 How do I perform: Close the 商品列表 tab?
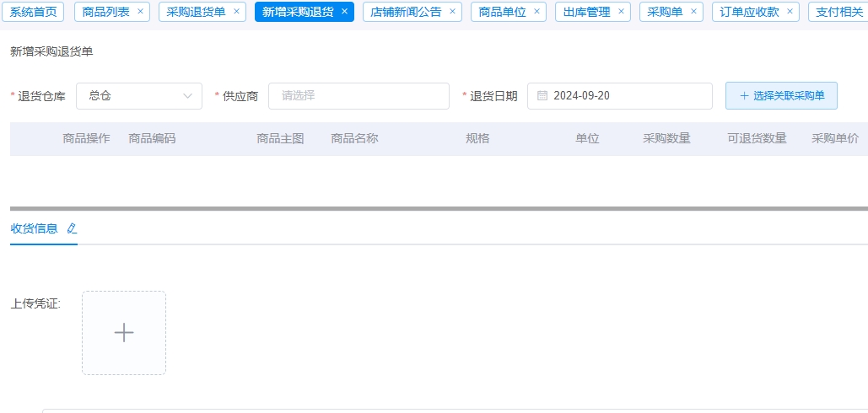140,12
